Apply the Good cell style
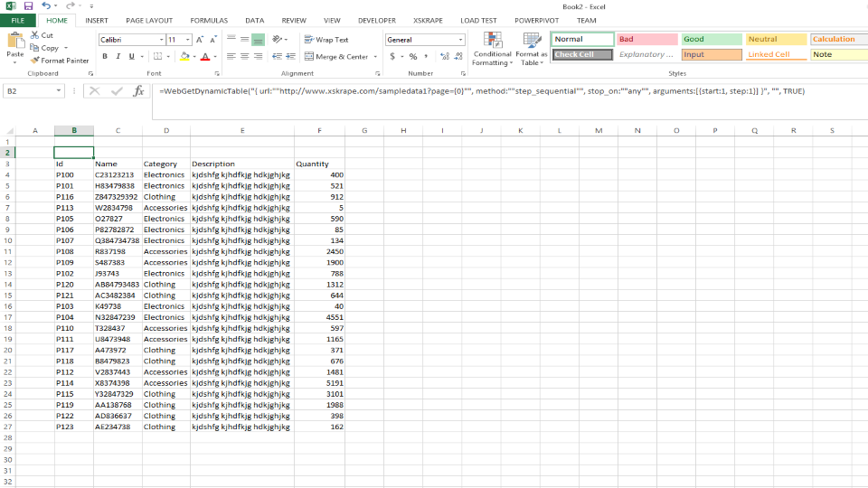The image size is (868, 488). (712, 39)
